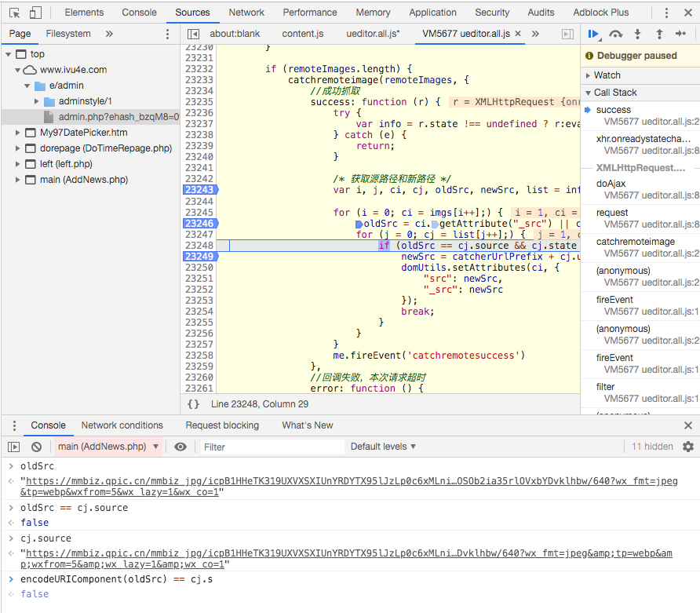Expand the Watch section

point(607,75)
